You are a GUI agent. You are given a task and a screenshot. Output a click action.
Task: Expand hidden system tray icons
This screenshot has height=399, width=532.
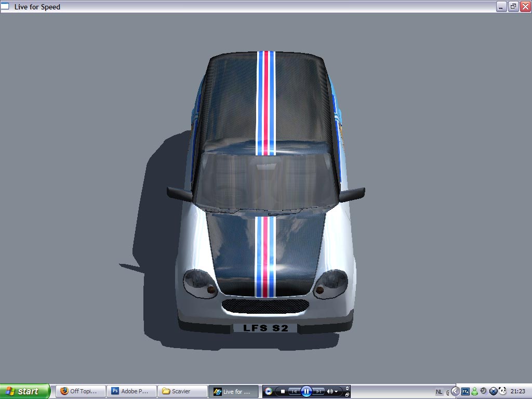coord(455,392)
